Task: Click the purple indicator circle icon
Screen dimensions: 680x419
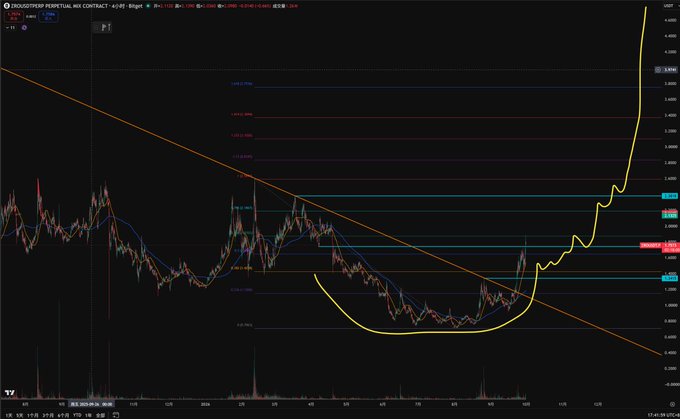Action: pyautogui.click(x=24, y=28)
